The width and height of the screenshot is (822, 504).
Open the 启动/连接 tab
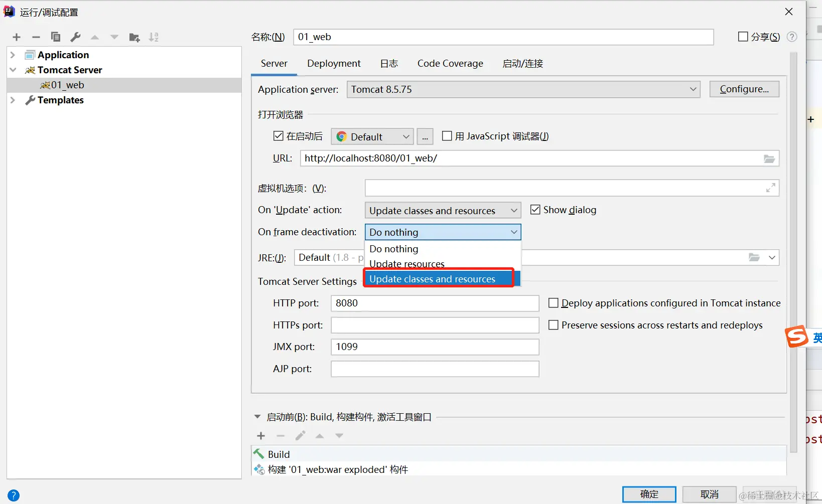tap(523, 64)
